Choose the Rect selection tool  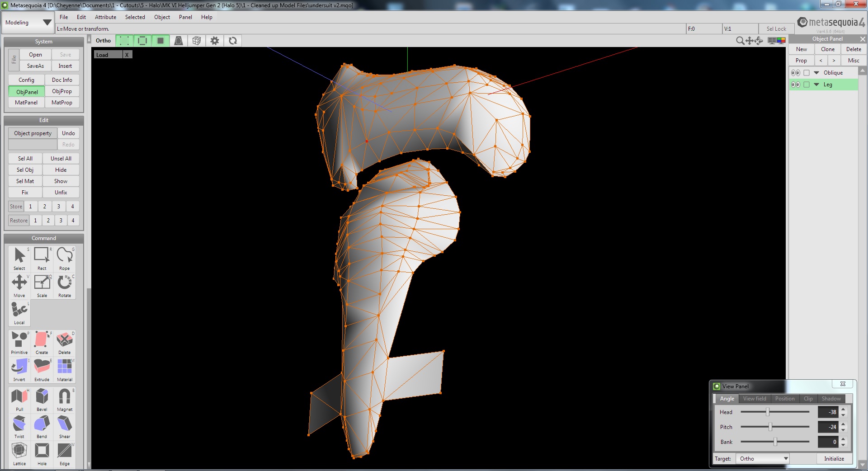click(x=42, y=259)
